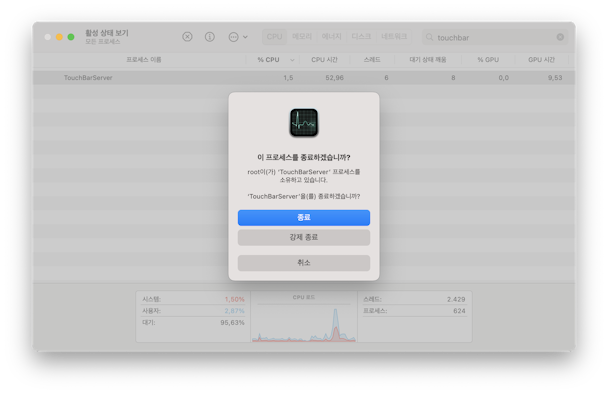Sort by CPU 시간 column header

coord(324,60)
